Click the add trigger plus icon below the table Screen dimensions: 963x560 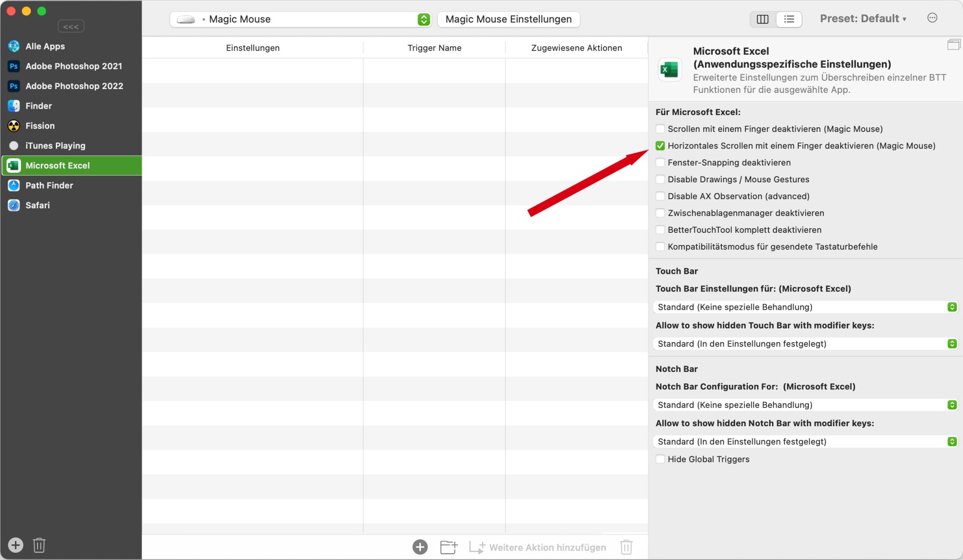pyautogui.click(x=420, y=547)
